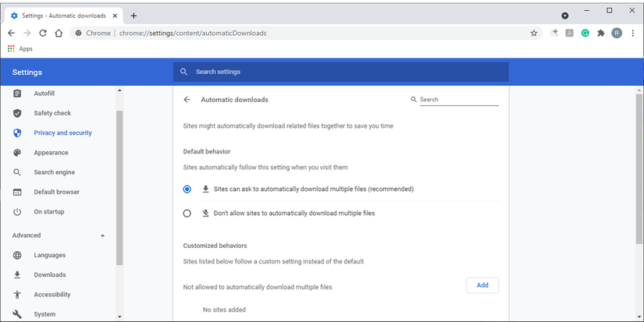Screen dimensions: 644x322
Task: Open the Extensions puzzle icon
Action: coord(601,34)
